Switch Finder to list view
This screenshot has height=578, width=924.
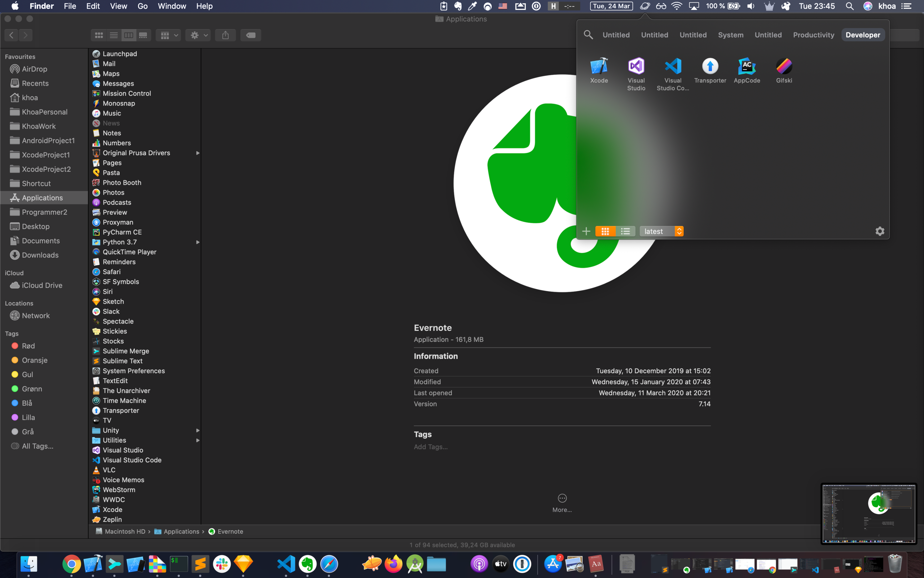[114, 35]
